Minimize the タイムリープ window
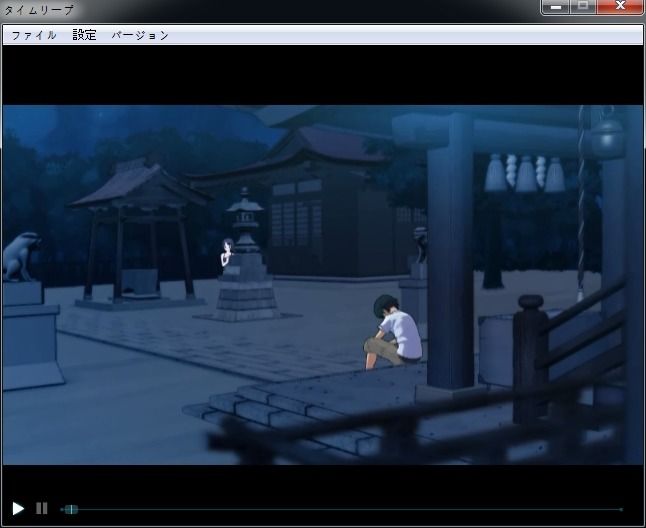The image size is (646, 528). [x=556, y=7]
